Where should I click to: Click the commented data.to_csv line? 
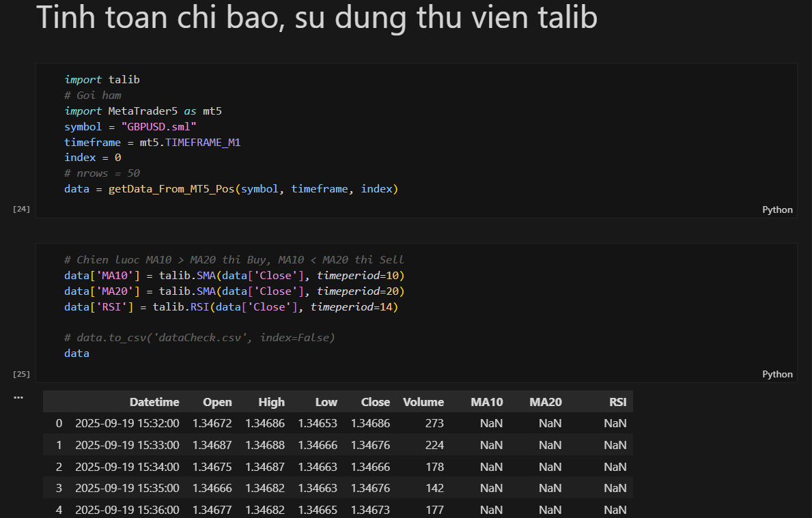[199, 338]
